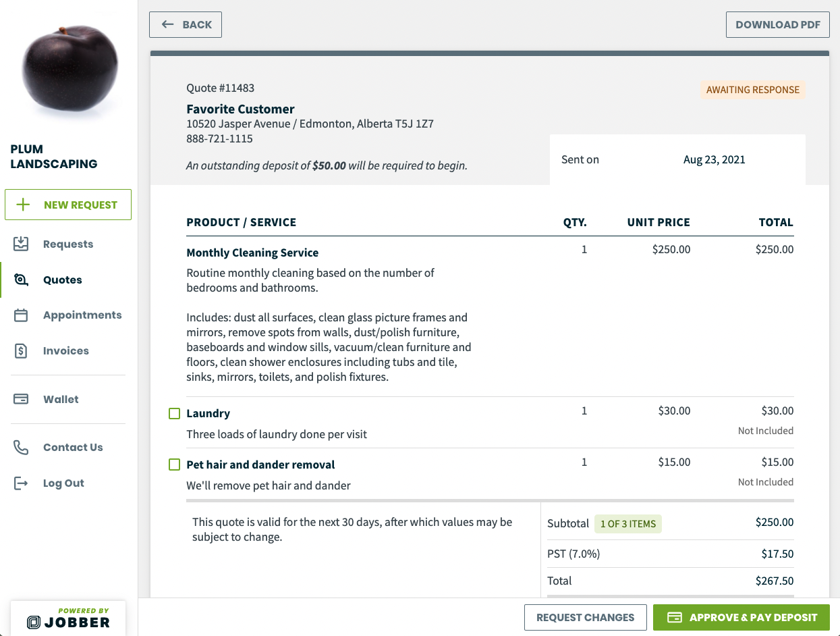Click the Powered by Jobber badge
This screenshot has height=636, width=840.
68,617
